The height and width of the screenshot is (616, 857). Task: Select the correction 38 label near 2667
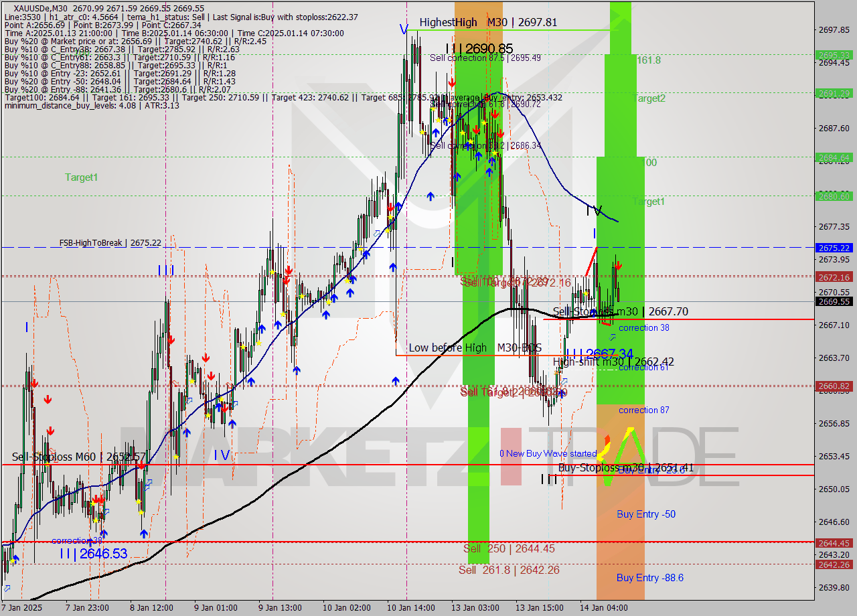[x=644, y=327]
